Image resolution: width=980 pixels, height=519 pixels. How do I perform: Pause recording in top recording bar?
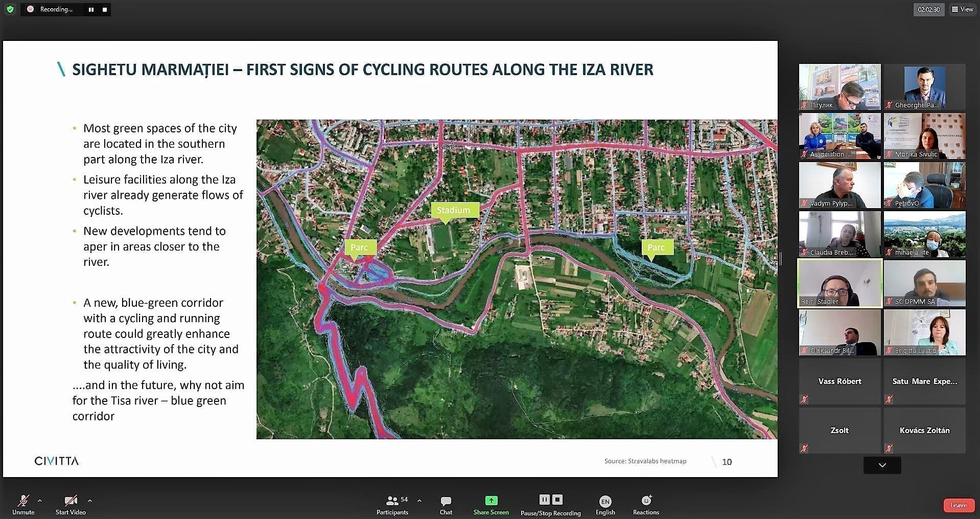91,9
